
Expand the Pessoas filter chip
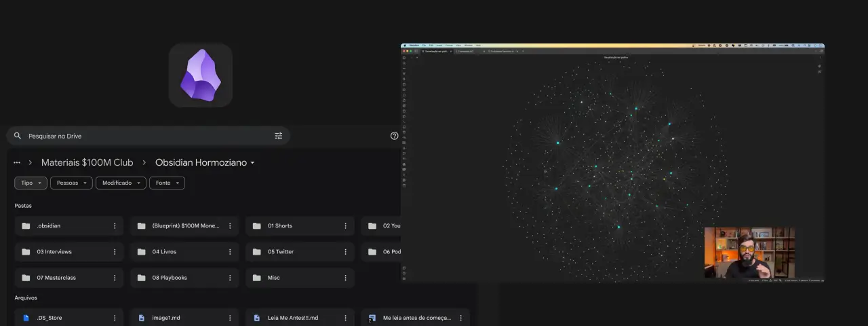click(x=71, y=183)
